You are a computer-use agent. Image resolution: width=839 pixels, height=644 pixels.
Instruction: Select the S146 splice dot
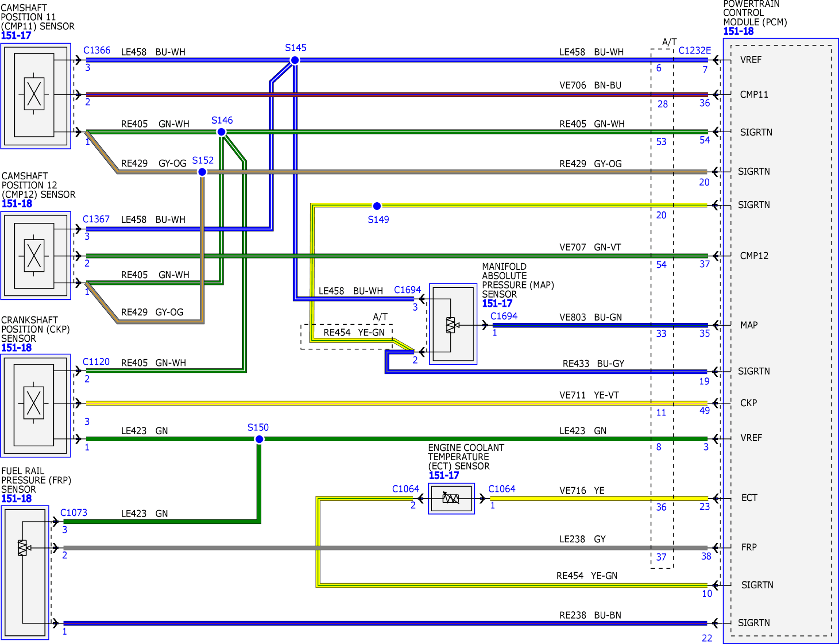[221, 132]
